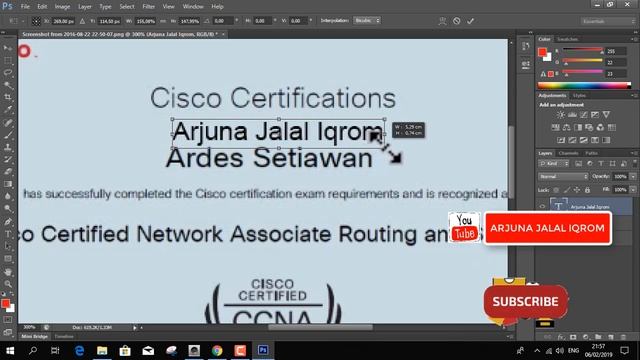640x360 pixels.
Task: Select the Lasso tool
Action: coord(8,73)
